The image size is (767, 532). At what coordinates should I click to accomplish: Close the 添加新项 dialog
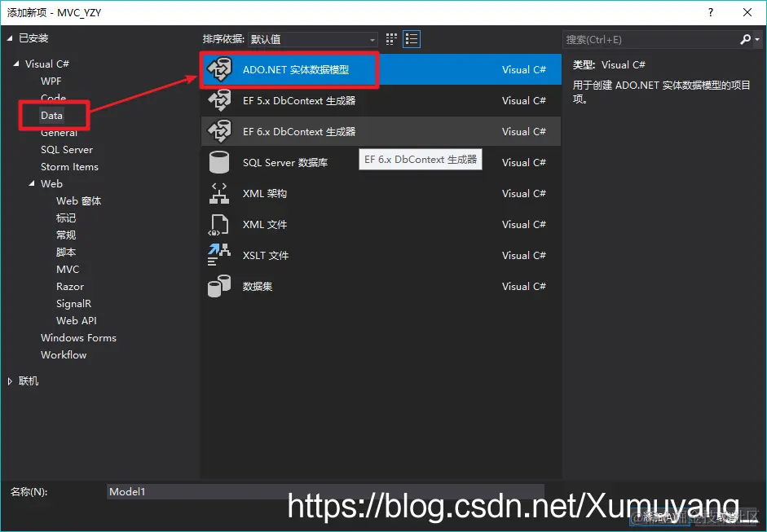click(747, 13)
